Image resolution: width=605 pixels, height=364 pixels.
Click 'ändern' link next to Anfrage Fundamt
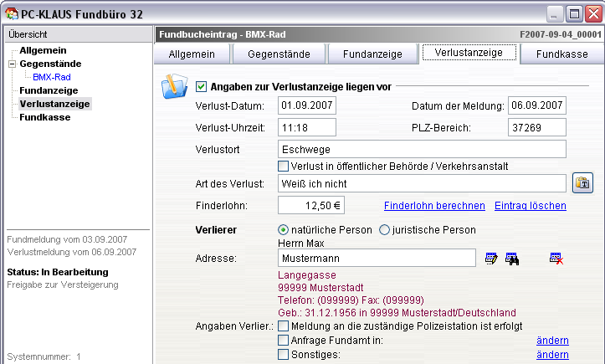[552, 341]
